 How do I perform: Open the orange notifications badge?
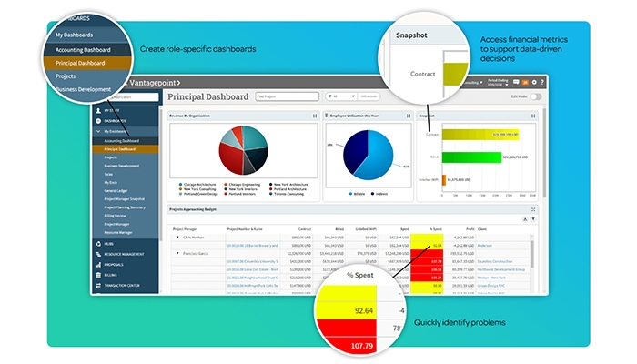click(x=525, y=83)
